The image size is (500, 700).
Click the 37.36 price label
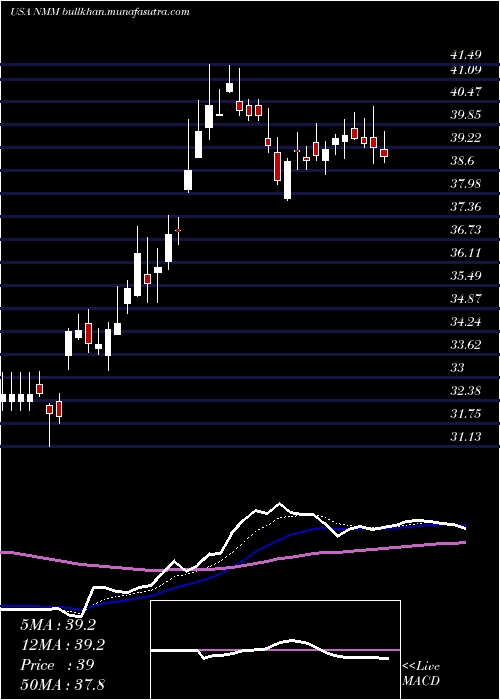[466, 207]
